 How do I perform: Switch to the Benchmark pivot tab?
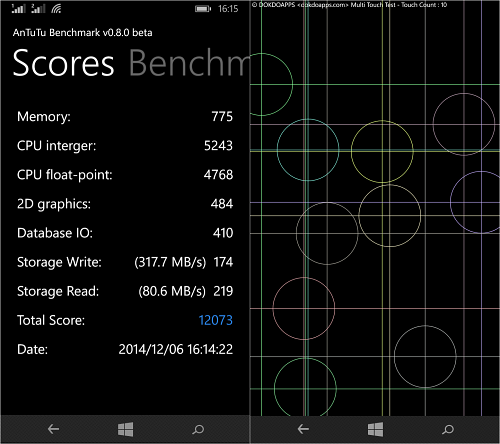pos(189,62)
